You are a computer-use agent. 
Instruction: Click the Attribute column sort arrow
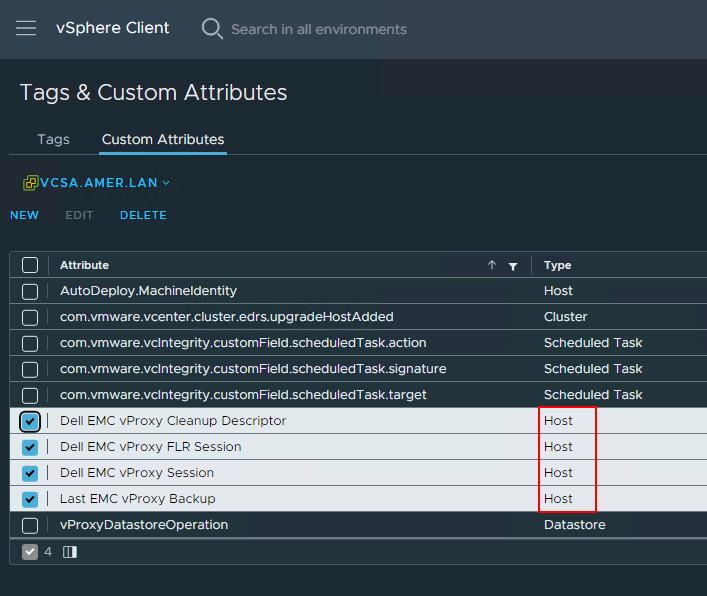(491, 266)
